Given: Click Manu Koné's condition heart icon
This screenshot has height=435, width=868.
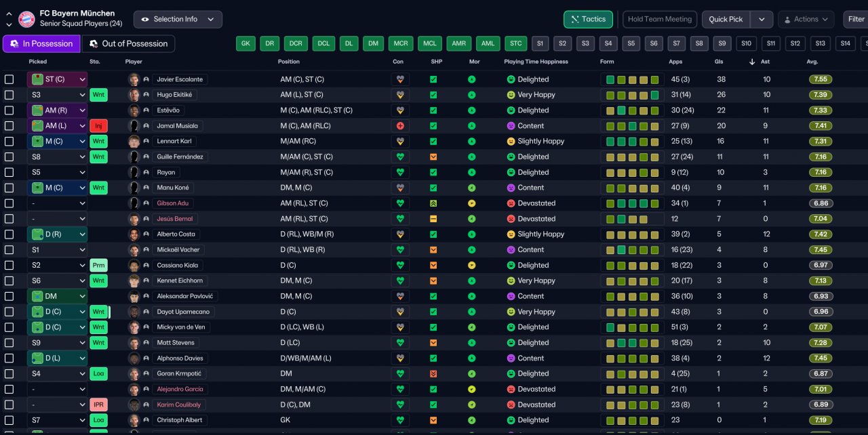Looking at the screenshot, I should (x=401, y=188).
